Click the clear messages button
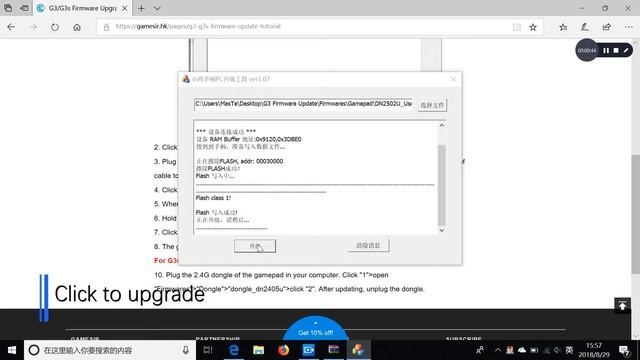Image resolution: width=640 pixels, height=360 pixels. point(368,246)
